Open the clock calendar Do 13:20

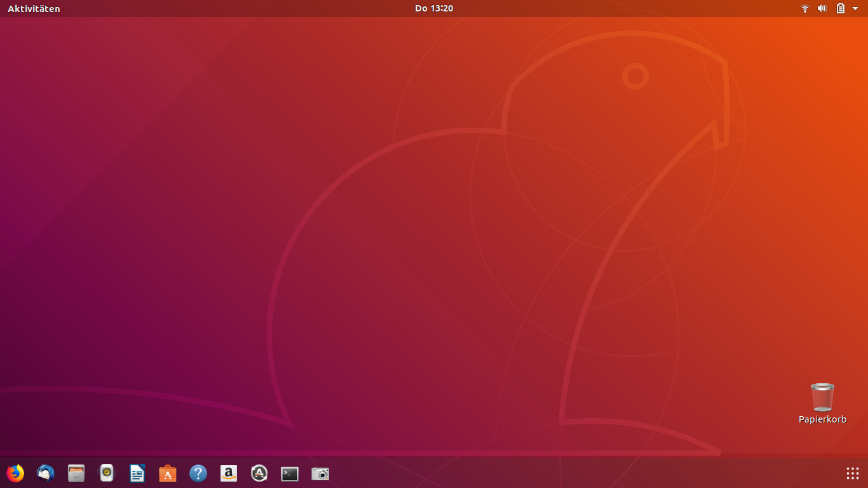[x=434, y=8]
